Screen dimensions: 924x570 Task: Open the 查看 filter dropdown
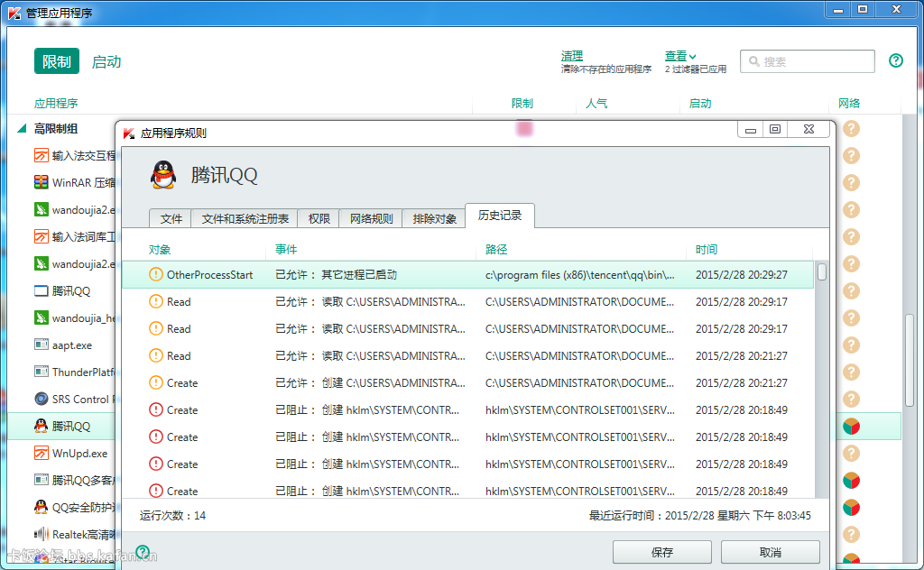pyautogui.click(x=680, y=56)
